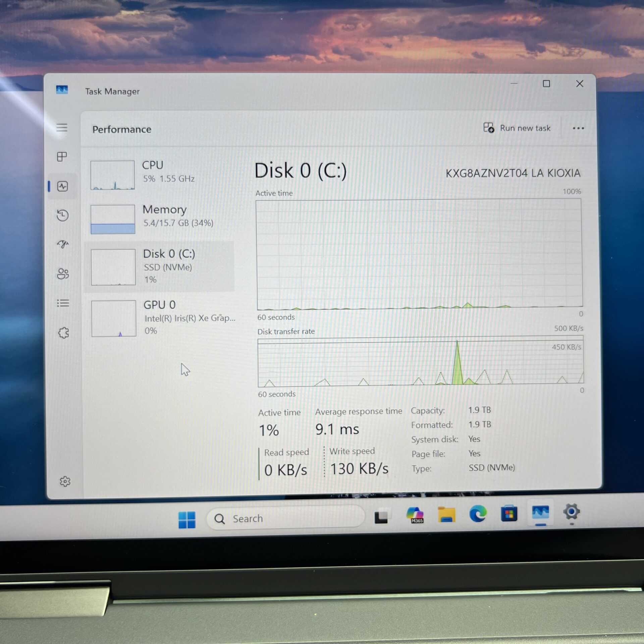
Task: Open the hamburger navigation menu
Action: 62,127
